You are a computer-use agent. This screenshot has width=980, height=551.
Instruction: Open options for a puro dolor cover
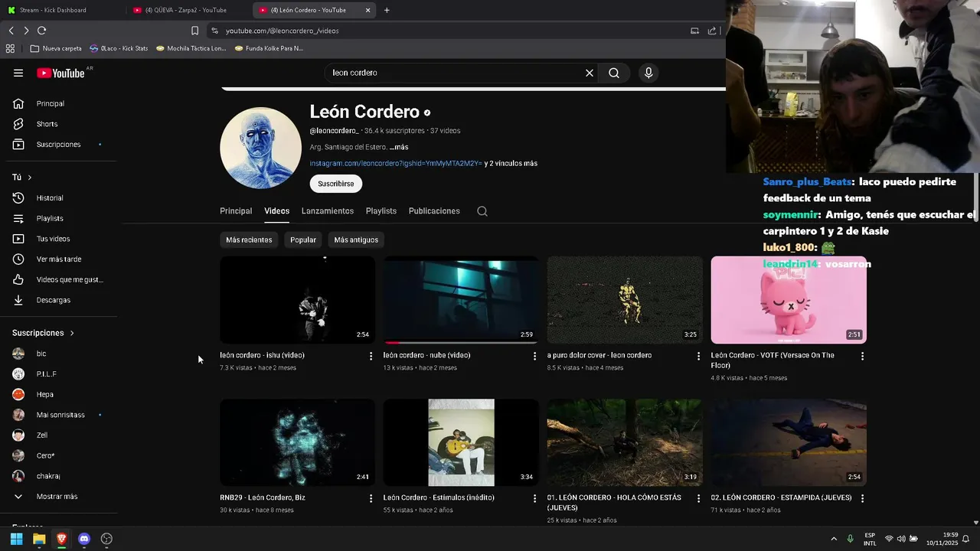698,356
